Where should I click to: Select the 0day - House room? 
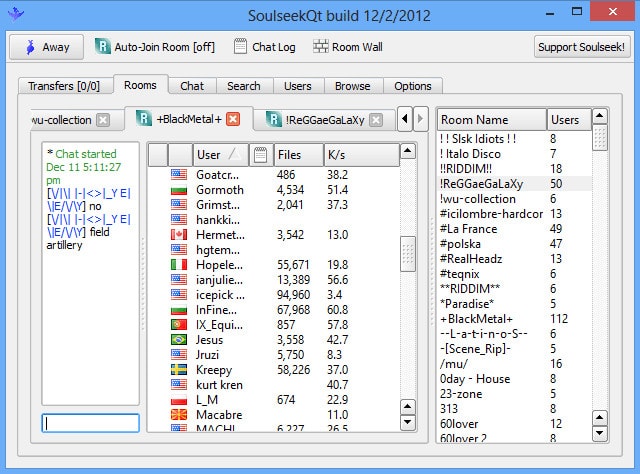[x=514, y=379]
